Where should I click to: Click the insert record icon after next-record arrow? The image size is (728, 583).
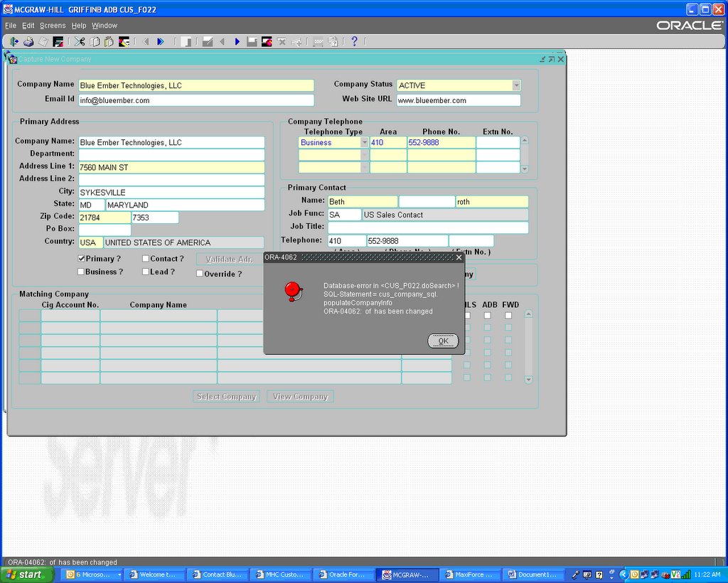coord(252,42)
